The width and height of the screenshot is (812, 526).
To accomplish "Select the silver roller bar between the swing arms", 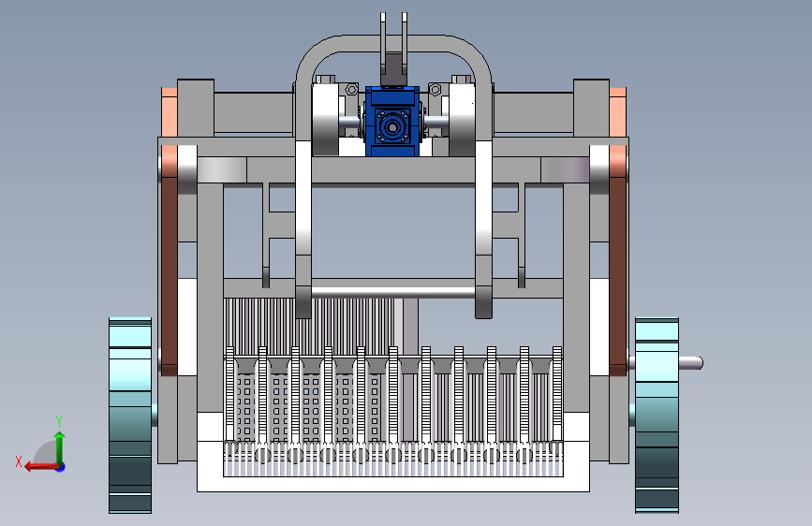I will [x=393, y=293].
